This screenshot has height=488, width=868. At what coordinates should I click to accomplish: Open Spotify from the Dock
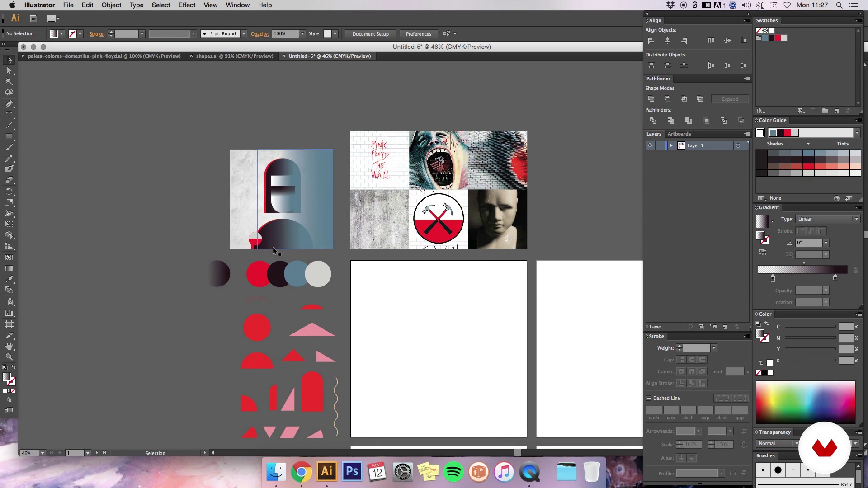(453, 472)
